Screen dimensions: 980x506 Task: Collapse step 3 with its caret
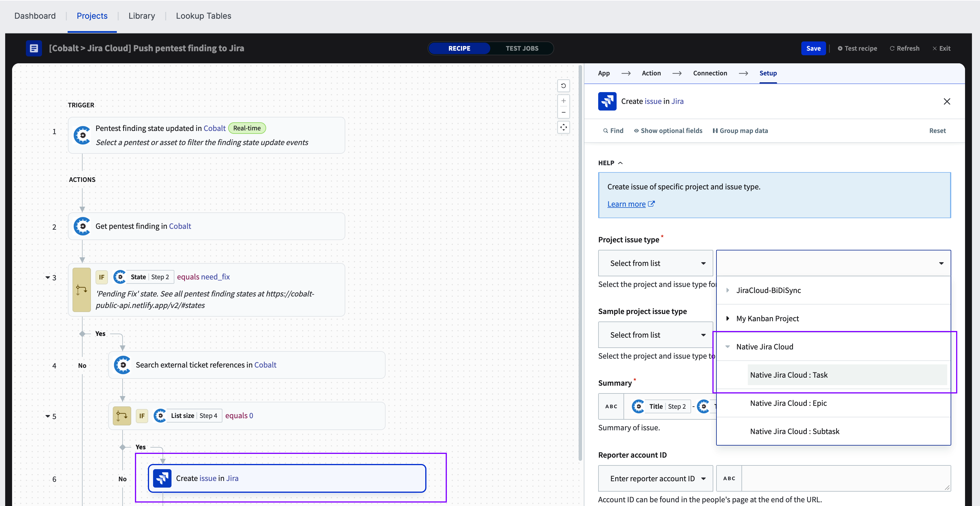(47, 277)
